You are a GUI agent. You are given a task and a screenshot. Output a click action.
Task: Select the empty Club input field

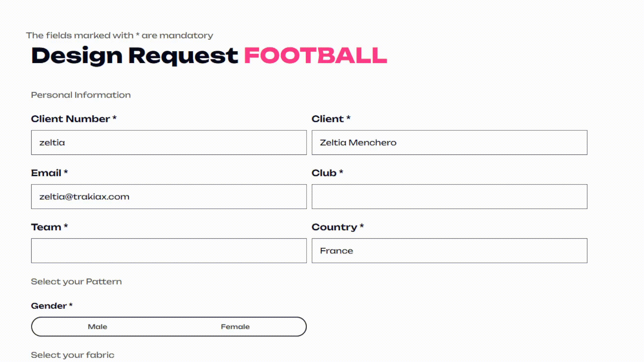click(x=449, y=196)
